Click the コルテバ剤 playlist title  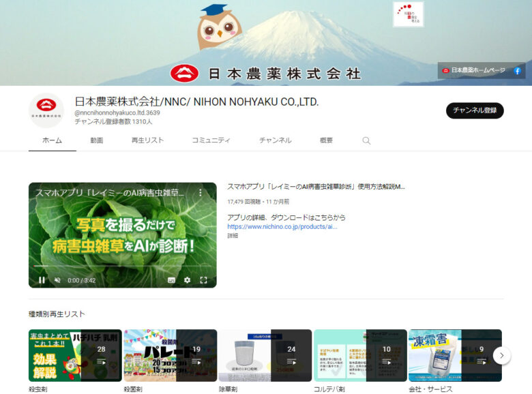coord(329,389)
